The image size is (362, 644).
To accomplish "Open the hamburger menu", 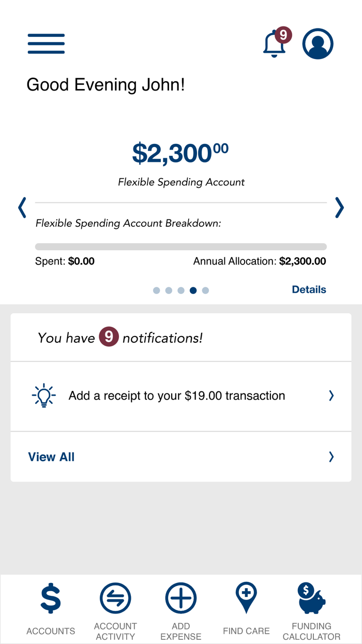I will point(46,44).
